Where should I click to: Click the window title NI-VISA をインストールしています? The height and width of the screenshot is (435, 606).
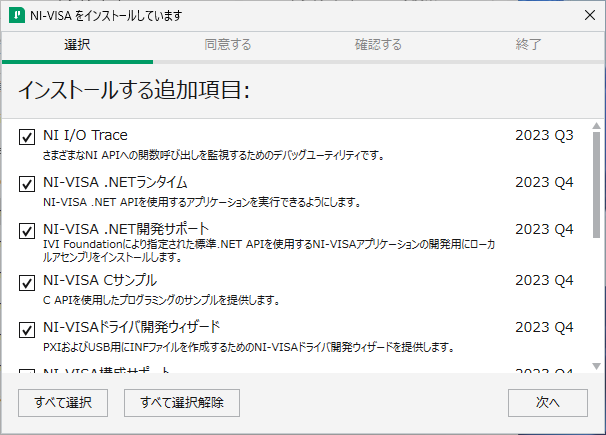click(x=106, y=16)
